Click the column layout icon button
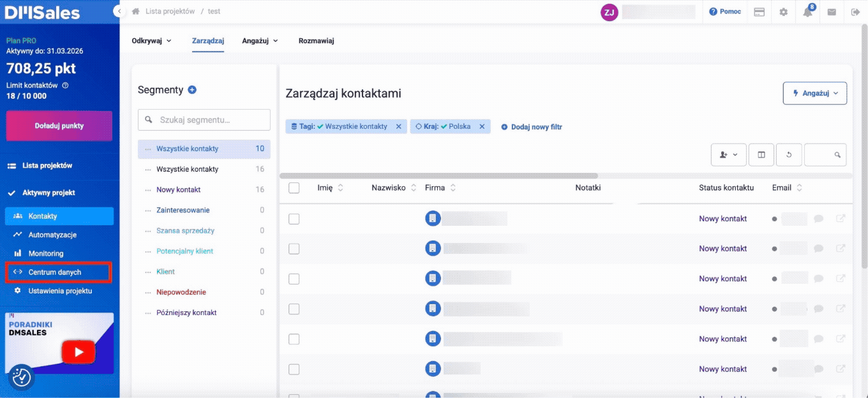This screenshot has width=868, height=398. coord(761,155)
